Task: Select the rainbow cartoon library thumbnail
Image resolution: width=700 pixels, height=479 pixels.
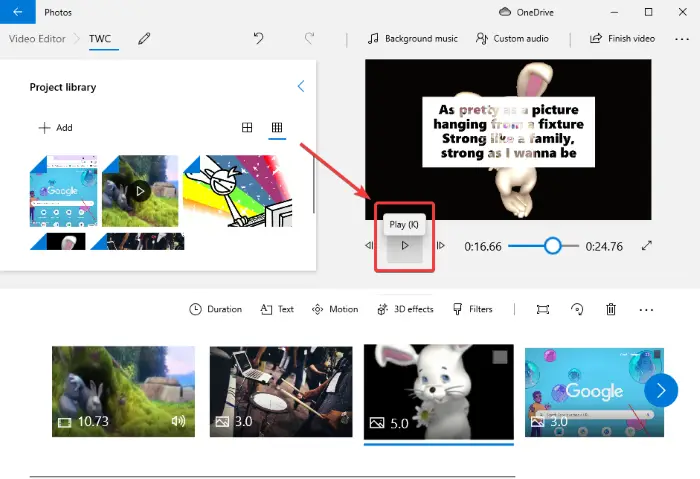Action: coord(238,191)
